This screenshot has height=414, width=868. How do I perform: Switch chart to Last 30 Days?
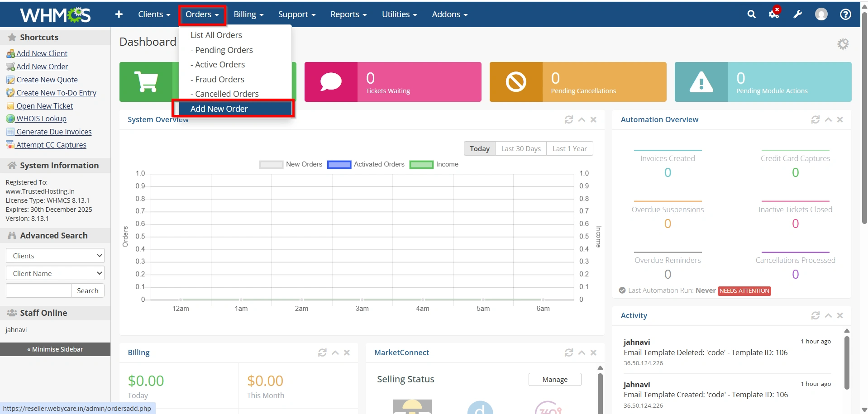(521, 148)
